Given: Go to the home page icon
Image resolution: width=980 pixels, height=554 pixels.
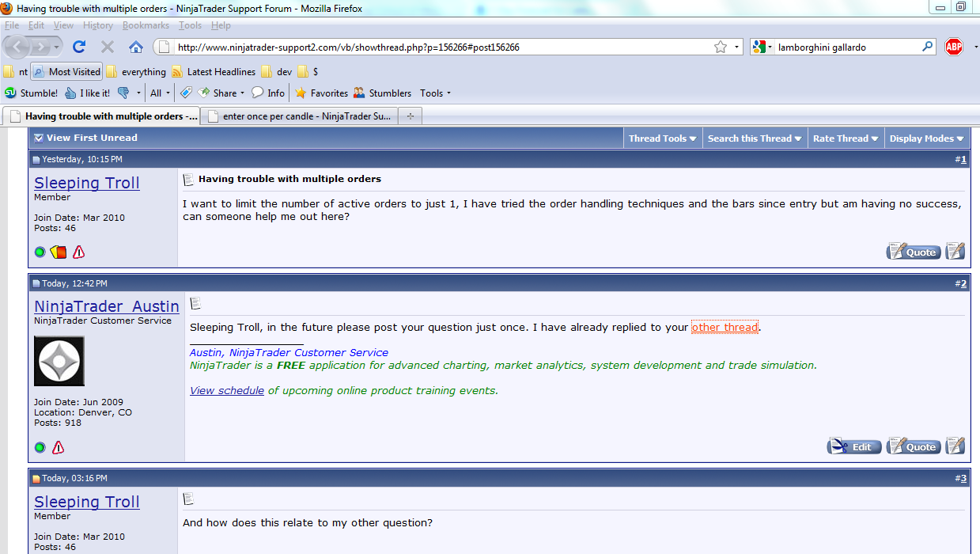Looking at the screenshot, I should coord(135,47).
